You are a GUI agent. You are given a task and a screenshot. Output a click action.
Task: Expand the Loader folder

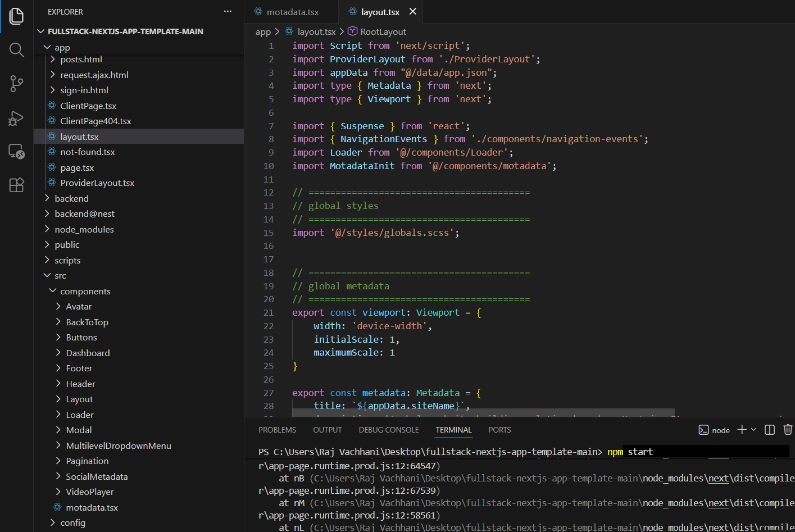pos(58,415)
